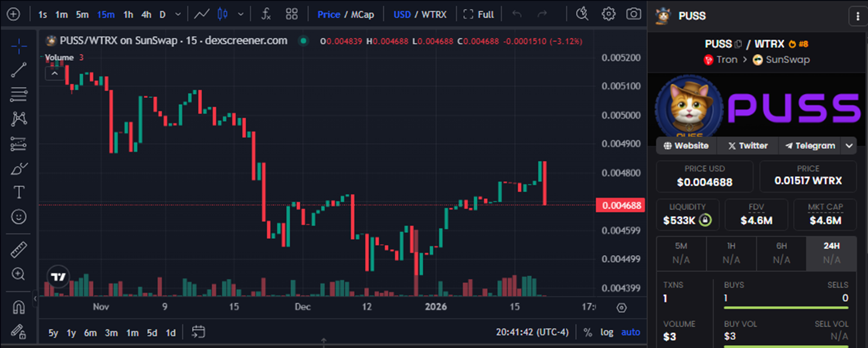Select the crosshair cursor tool
The width and height of the screenshot is (868, 348).
point(18,47)
